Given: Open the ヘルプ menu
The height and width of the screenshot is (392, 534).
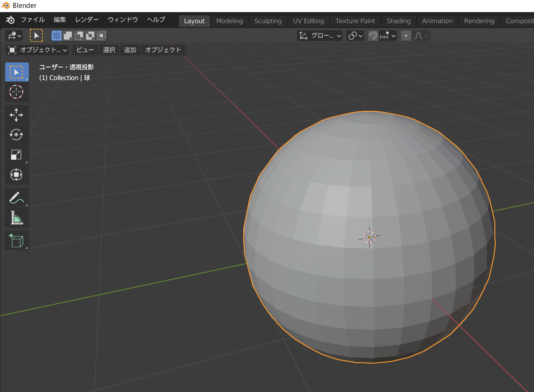Looking at the screenshot, I should (x=156, y=20).
